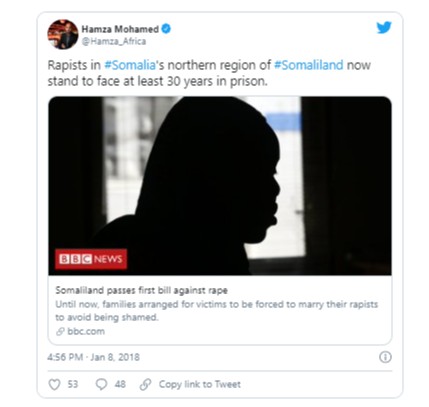Open the silhouette preview image
The image size is (429, 407).
point(220,186)
